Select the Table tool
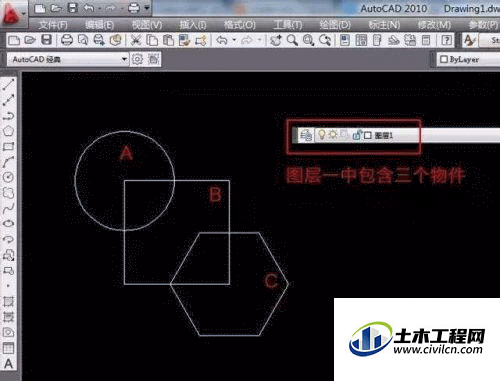The image size is (500, 381). (x=8, y=348)
